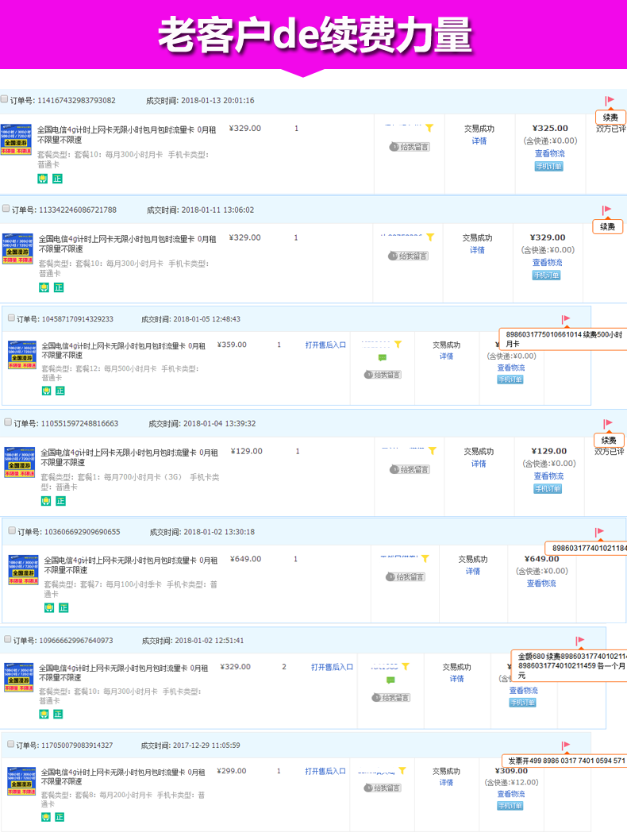The width and height of the screenshot is (627, 840).
Task: Click 给我留言 in ¥649.00 order
Action: (x=406, y=577)
